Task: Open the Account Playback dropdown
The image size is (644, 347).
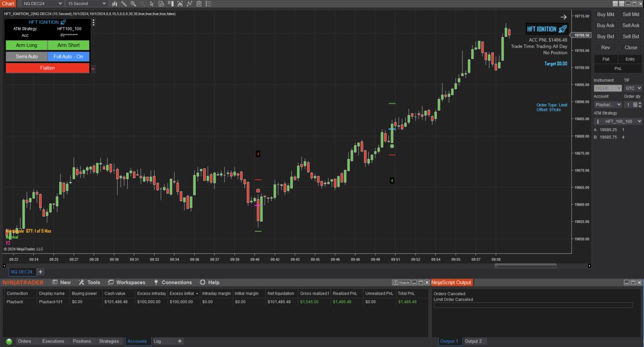Action: point(607,105)
